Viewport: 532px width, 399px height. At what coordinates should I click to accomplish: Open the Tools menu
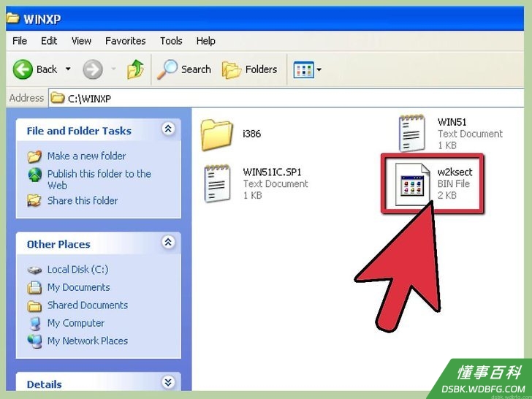[171, 41]
